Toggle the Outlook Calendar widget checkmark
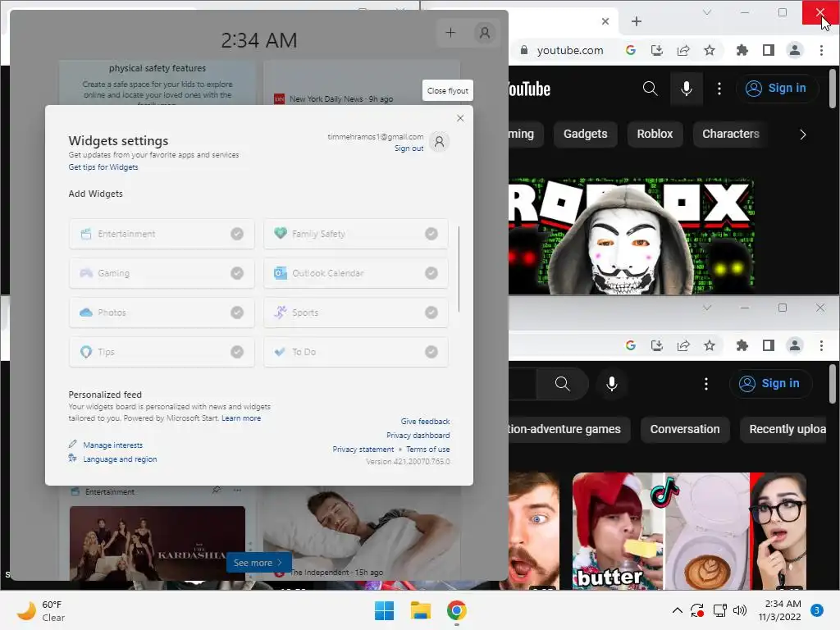 tap(431, 273)
